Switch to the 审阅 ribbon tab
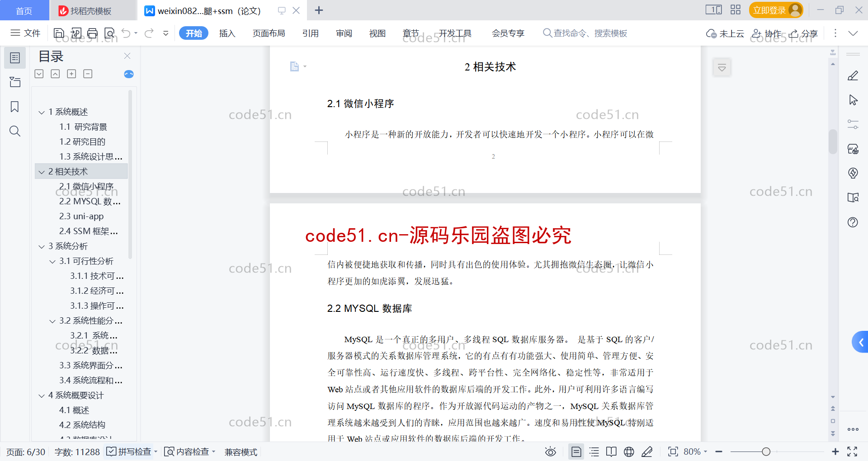 click(344, 33)
